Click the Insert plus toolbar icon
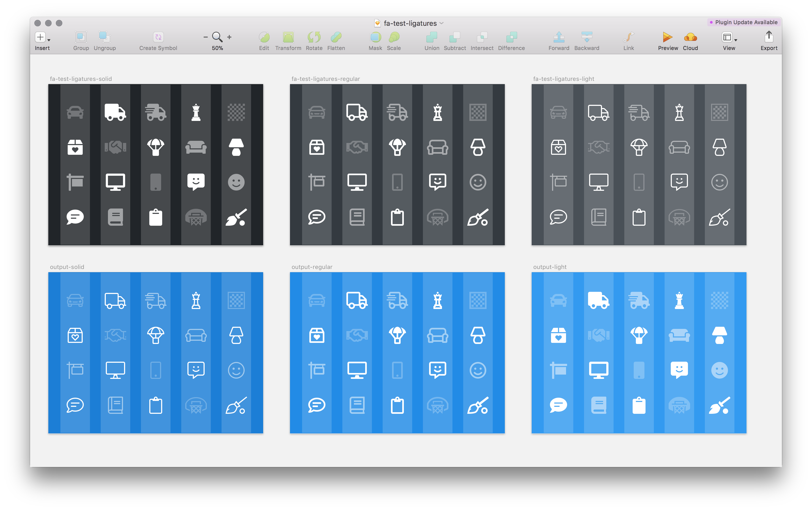 40,37
